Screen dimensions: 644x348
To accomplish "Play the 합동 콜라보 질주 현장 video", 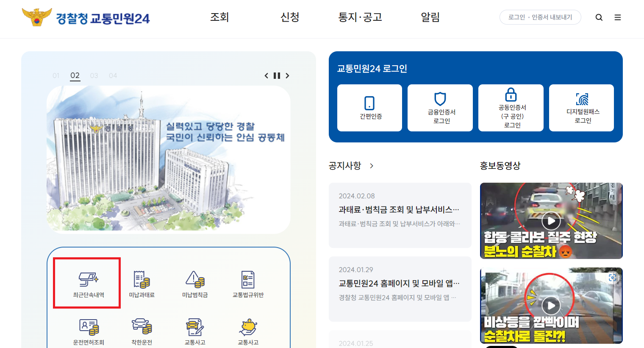I will click(x=551, y=221).
